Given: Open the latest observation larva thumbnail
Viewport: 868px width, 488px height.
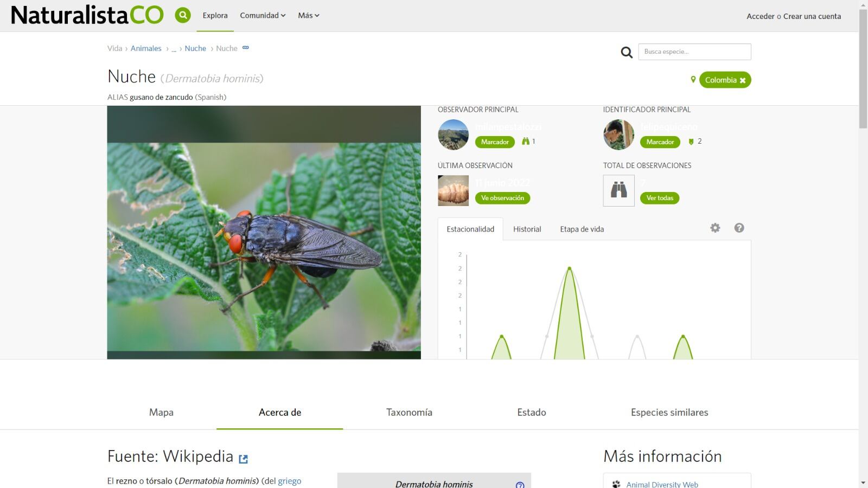Looking at the screenshot, I should (x=453, y=190).
